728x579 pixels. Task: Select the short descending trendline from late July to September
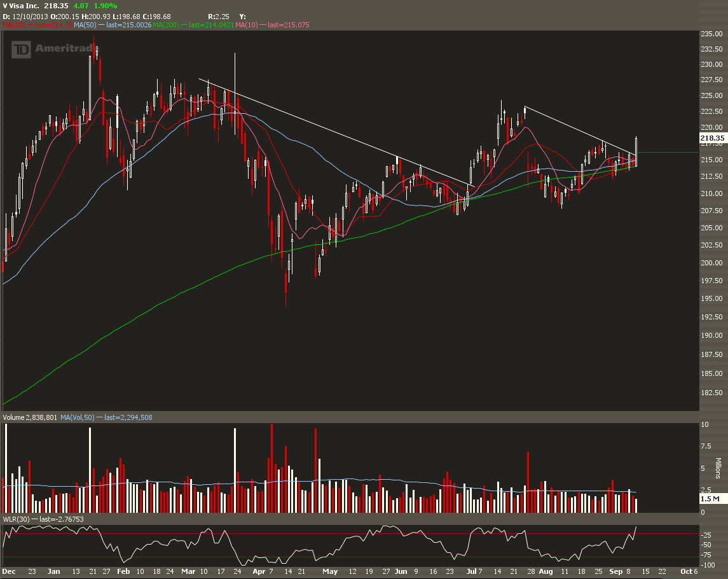coord(580,130)
